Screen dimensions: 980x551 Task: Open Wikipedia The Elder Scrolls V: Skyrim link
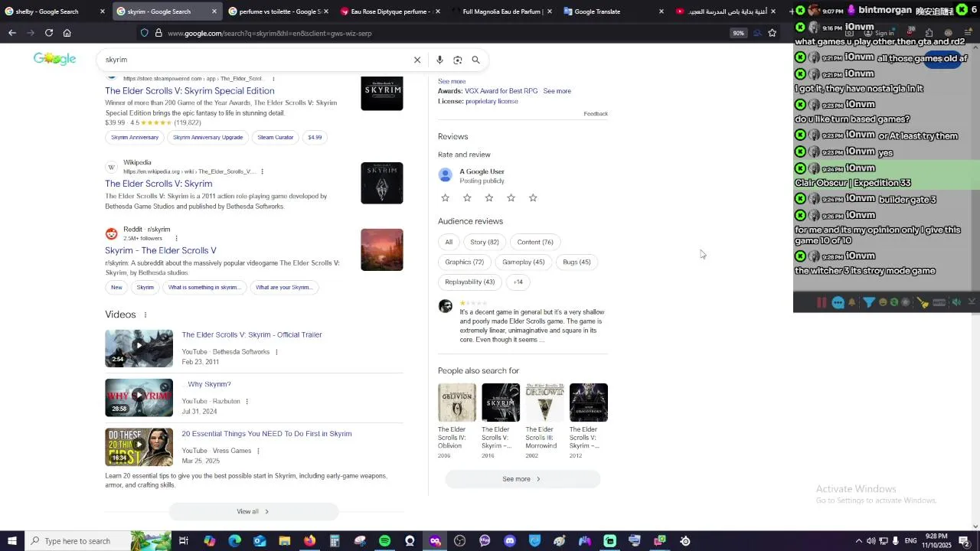pyautogui.click(x=158, y=184)
